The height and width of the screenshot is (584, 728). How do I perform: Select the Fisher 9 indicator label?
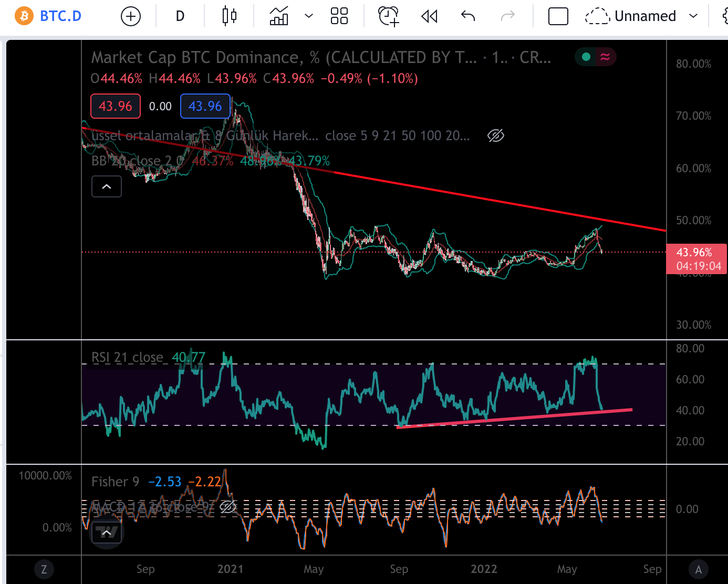(x=115, y=482)
